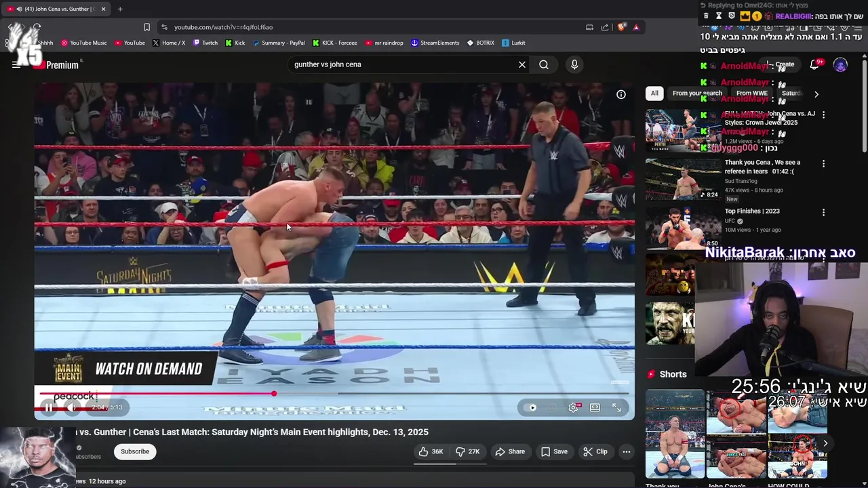
Task: Toggle the autoplay switch
Action: coord(529,407)
